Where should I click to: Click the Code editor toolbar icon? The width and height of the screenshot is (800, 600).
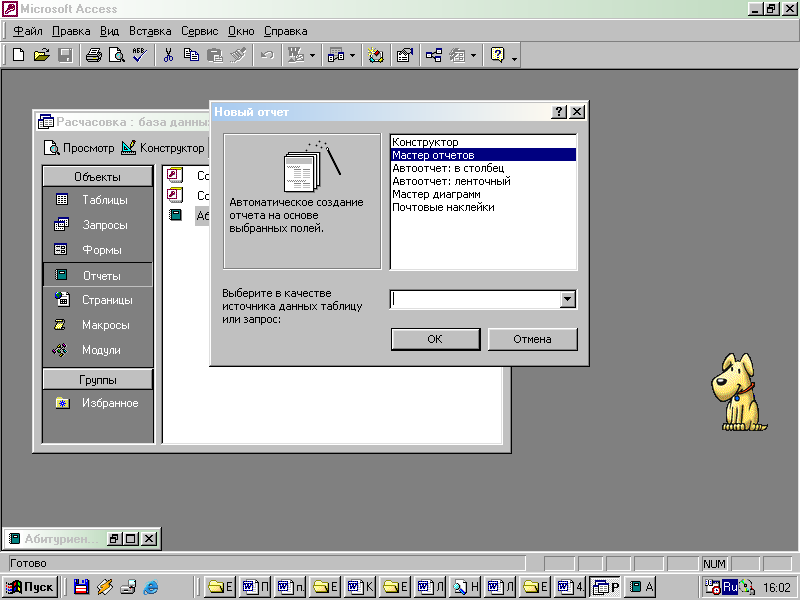click(x=376, y=55)
